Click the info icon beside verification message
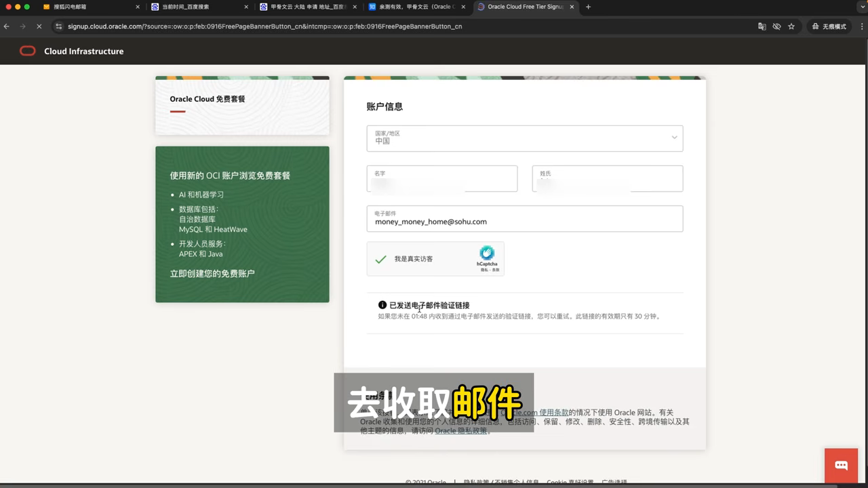The height and width of the screenshot is (488, 868). [382, 305]
